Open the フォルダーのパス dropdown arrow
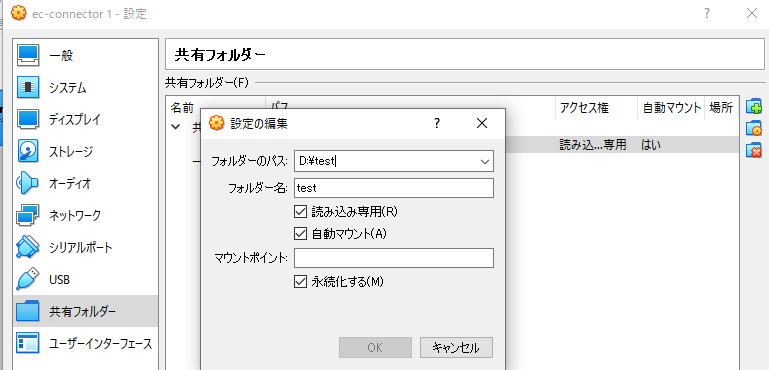The image size is (769, 370). click(x=485, y=161)
